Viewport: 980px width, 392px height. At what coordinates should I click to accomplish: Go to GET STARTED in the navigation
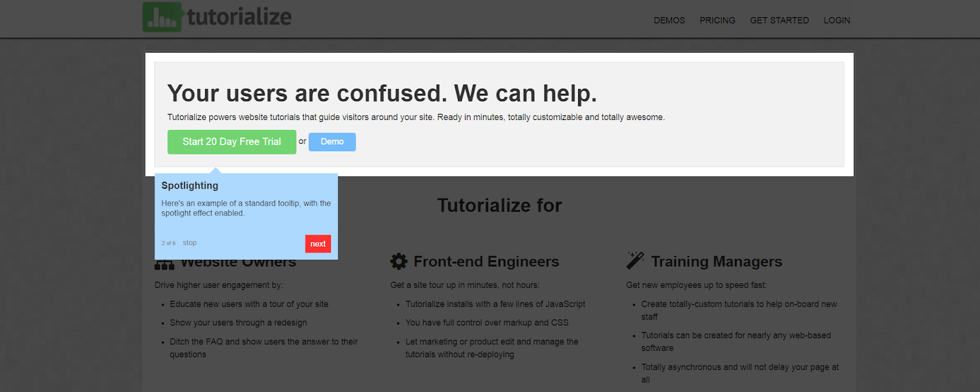click(x=779, y=20)
